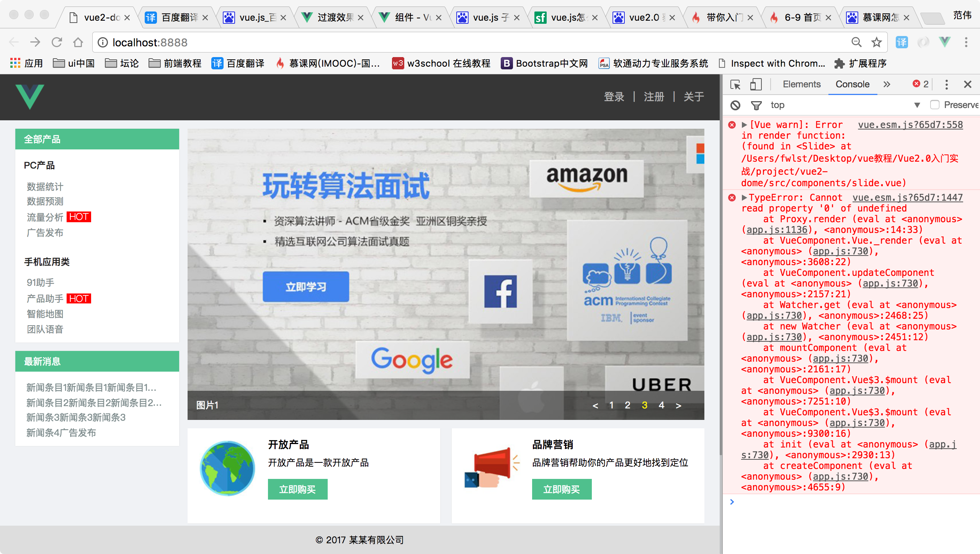The image size is (980, 554).
Task: Enable the Preserve log checkbox
Action: 934,105
